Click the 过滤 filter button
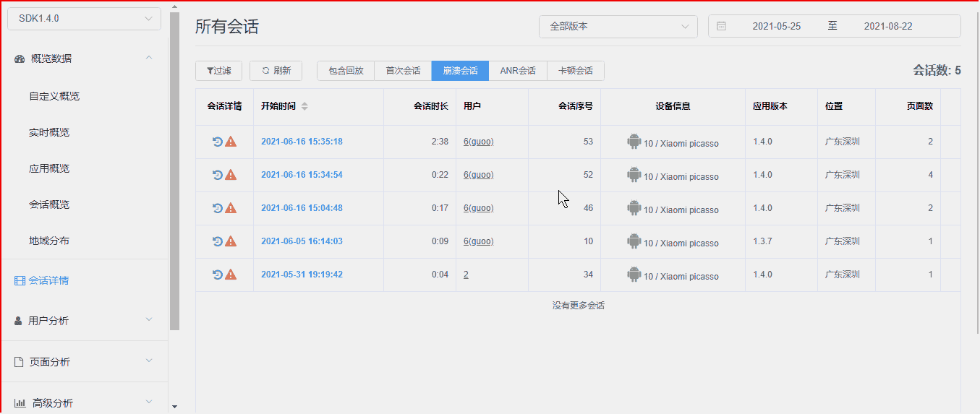The image size is (980, 414). click(218, 71)
